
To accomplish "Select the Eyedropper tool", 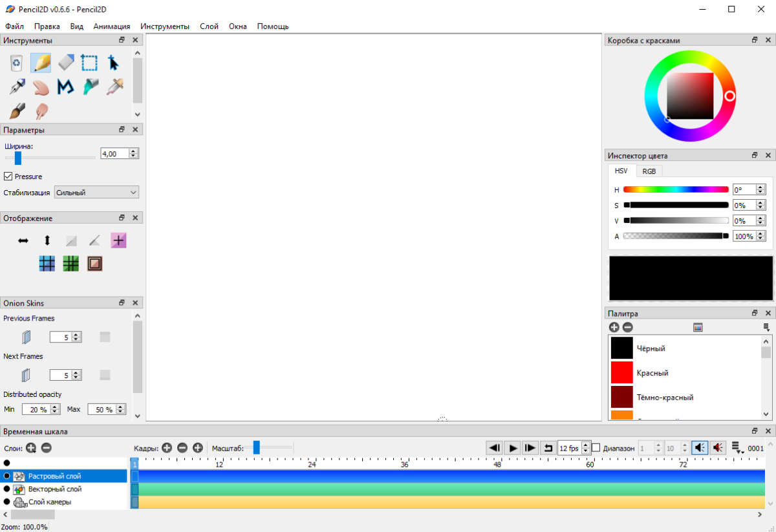I will (x=114, y=87).
